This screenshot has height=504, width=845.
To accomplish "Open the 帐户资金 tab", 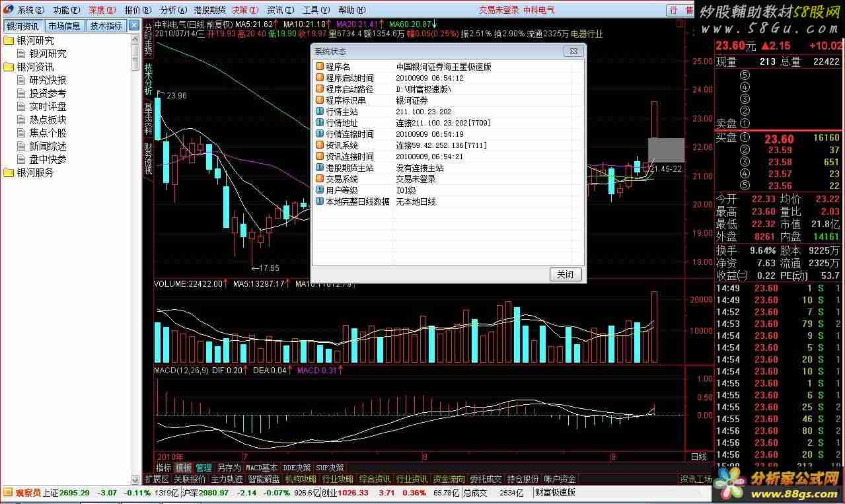I will tap(560, 479).
